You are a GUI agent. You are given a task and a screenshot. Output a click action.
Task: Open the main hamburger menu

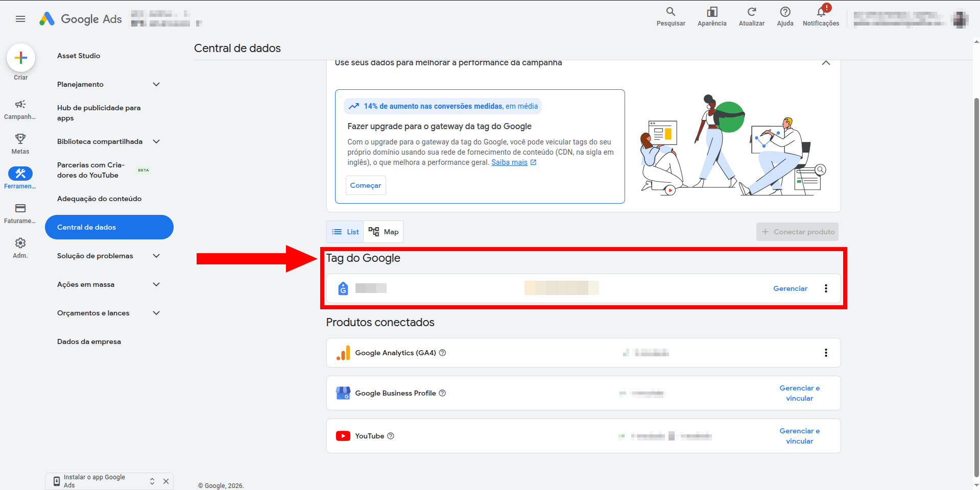tap(20, 19)
